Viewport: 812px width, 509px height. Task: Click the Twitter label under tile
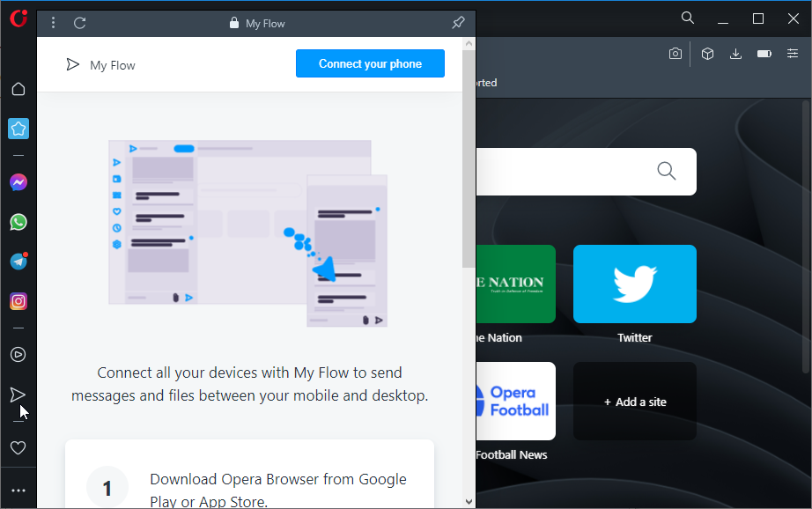coord(635,337)
